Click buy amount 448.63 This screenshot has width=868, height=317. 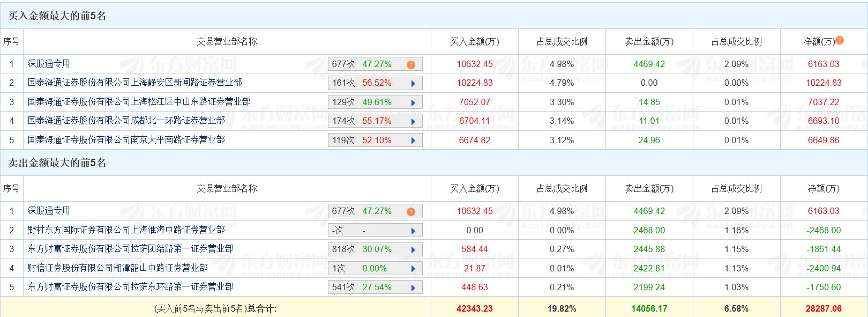pyautogui.click(x=475, y=287)
